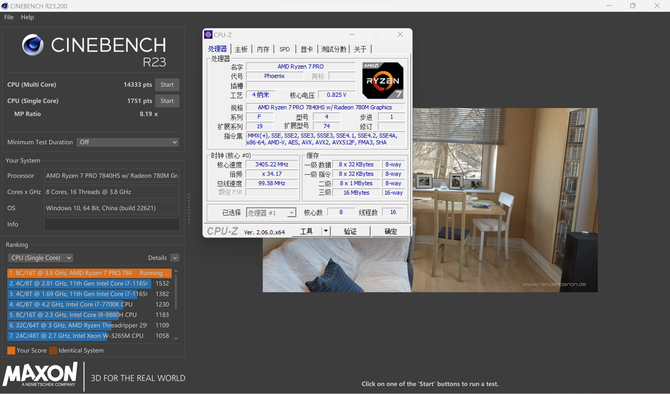Click the Cinebench sphere logo icon
The width and height of the screenshot is (670, 394).
[32, 45]
